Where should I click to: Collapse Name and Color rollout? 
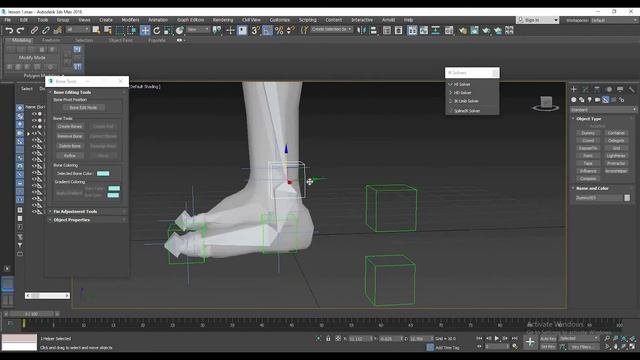592,188
